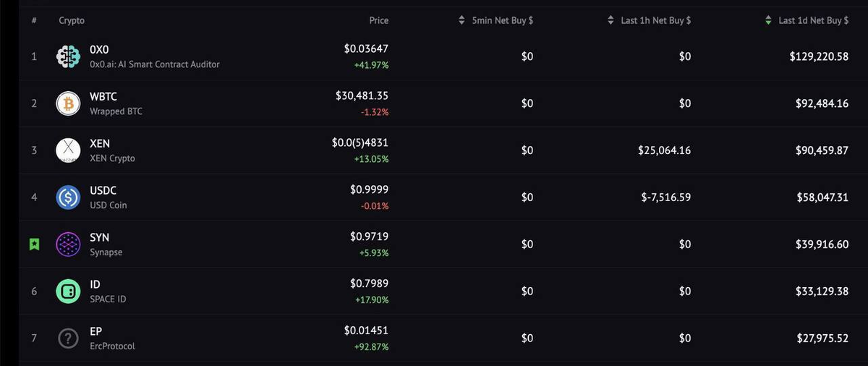
Task: Click the WBTC bitcoin coin icon
Action: pos(68,103)
